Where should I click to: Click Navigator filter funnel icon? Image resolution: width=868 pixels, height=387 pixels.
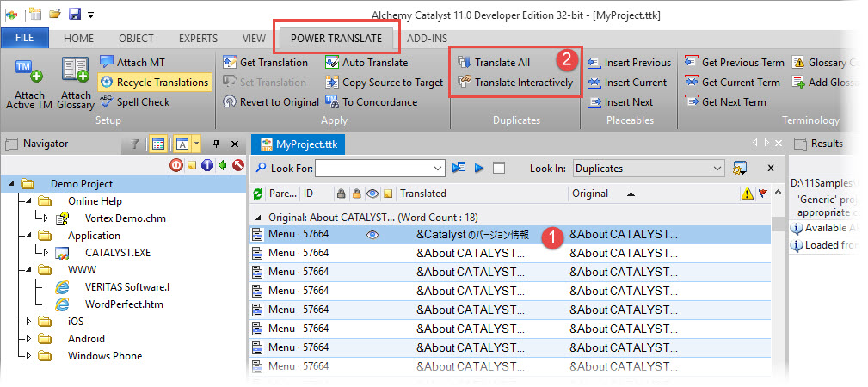[x=134, y=144]
